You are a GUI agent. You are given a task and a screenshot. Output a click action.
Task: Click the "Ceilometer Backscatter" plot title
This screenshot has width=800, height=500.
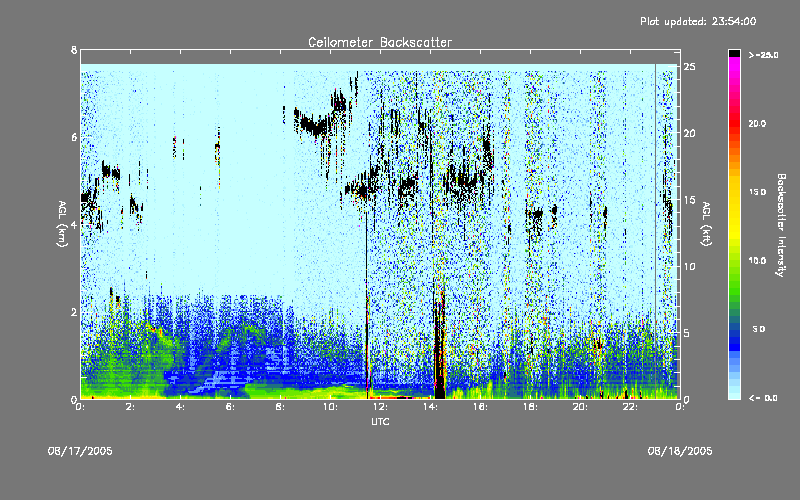point(380,42)
